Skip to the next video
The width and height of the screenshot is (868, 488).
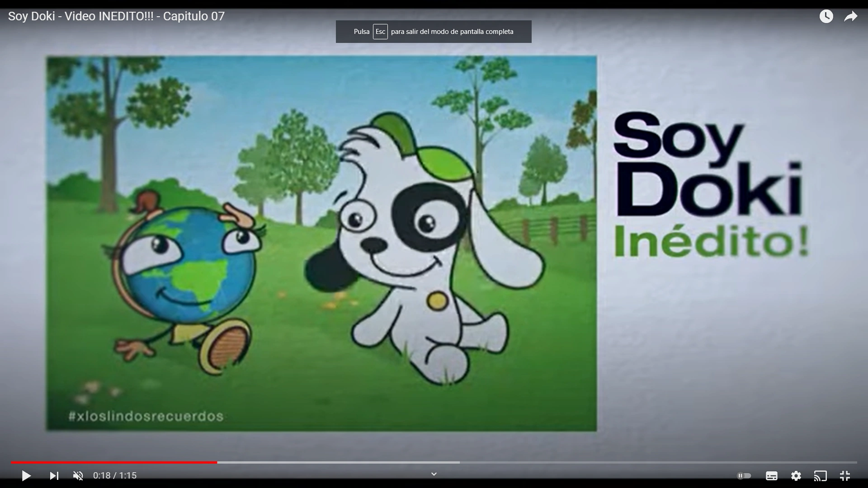click(x=54, y=475)
